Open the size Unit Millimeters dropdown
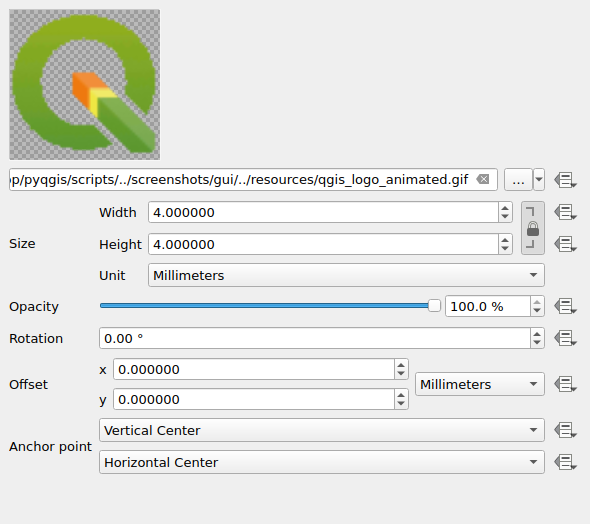Screen dimensions: 590x524 346,275
